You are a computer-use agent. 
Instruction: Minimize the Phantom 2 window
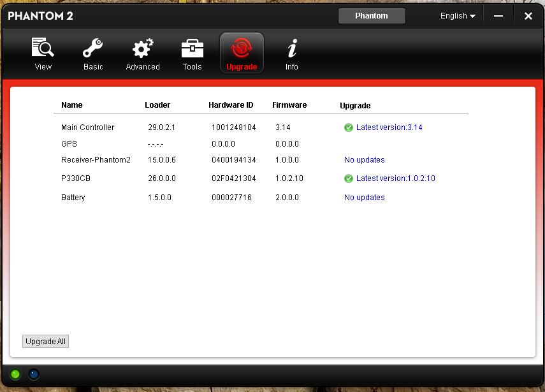click(x=498, y=16)
